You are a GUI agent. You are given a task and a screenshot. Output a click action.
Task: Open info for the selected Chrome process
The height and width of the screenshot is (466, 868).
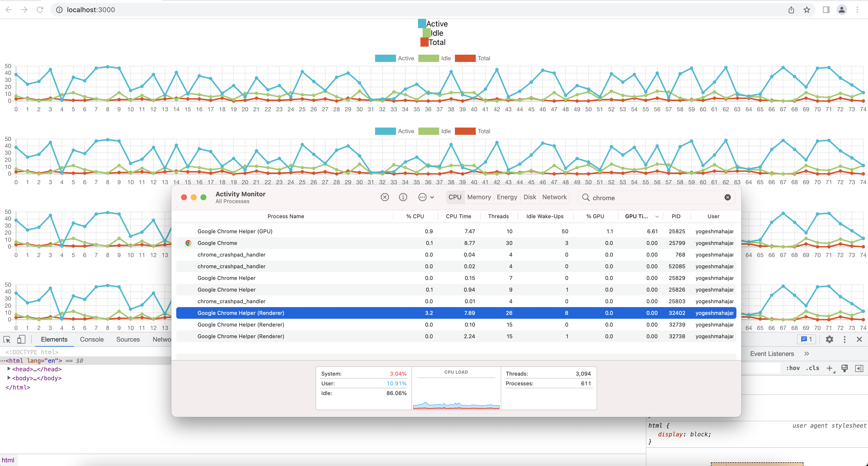(x=403, y=197)
